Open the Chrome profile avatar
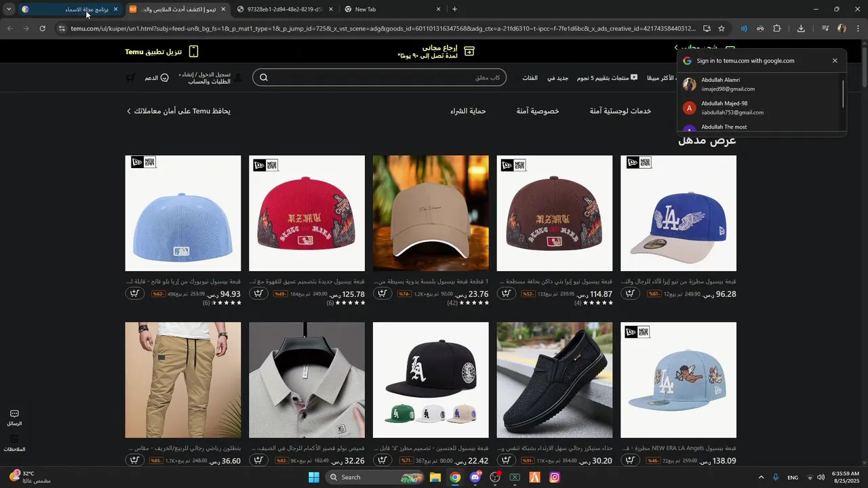 tap(842, 28)
